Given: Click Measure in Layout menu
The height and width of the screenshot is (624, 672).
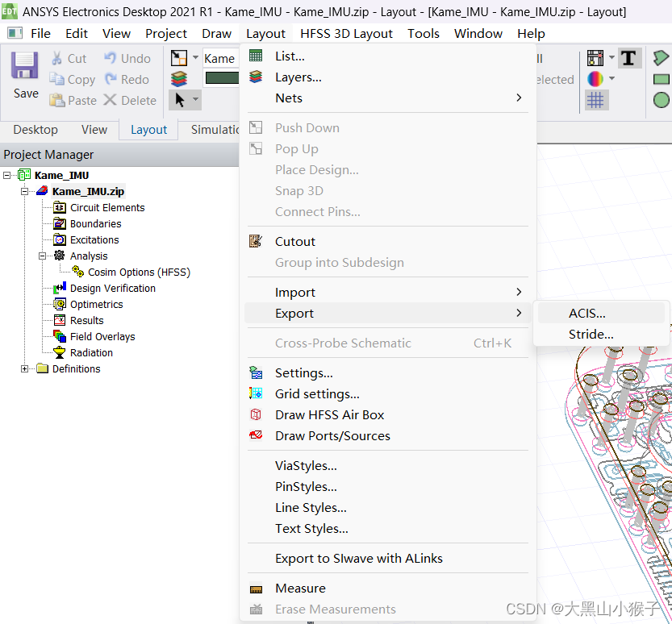Looking at the screenshot, I should tap(388, 589).
